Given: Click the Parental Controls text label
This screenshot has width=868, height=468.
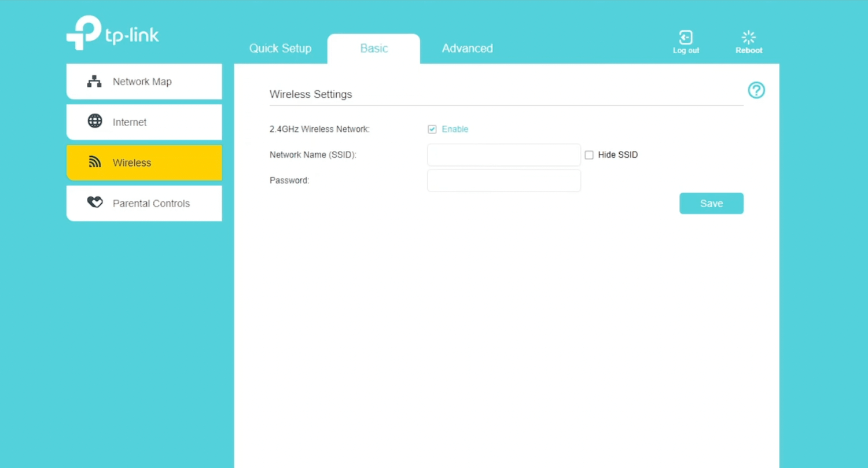Looking at the screenshot, I should pyautogui.click(x=151, y=204).
